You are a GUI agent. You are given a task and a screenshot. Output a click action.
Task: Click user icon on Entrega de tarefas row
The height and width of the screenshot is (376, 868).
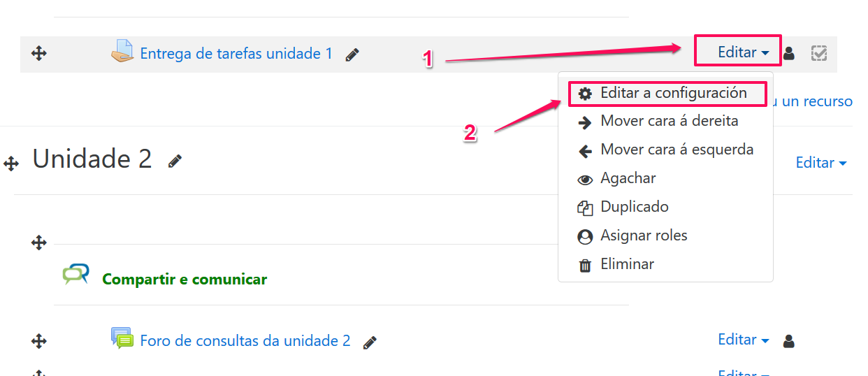pos(789,53)
